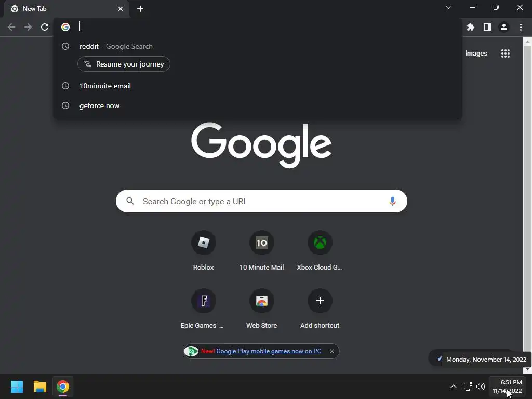Open the Windows Start menu
The height and width of the screenshot is (399, 532).
point(17,387)
